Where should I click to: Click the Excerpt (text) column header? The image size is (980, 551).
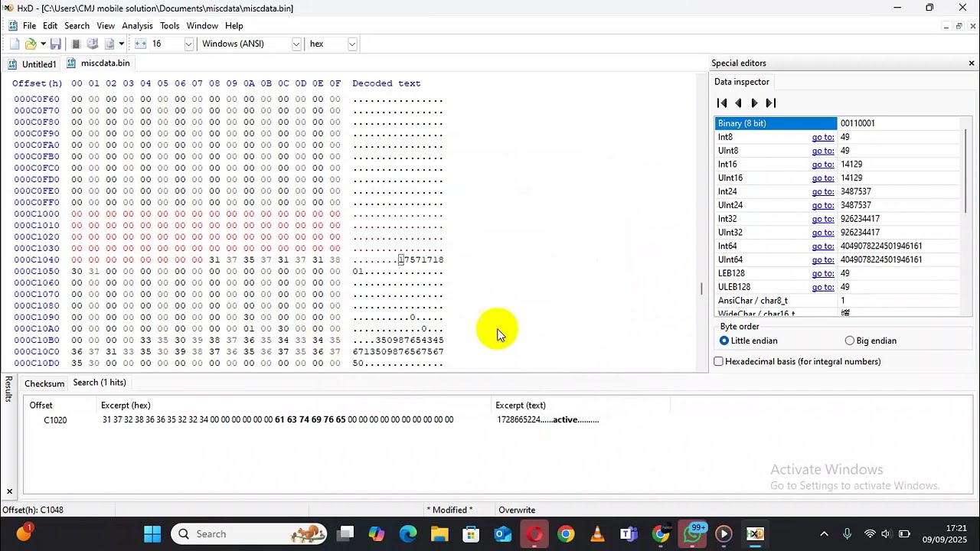click(581, 406)
